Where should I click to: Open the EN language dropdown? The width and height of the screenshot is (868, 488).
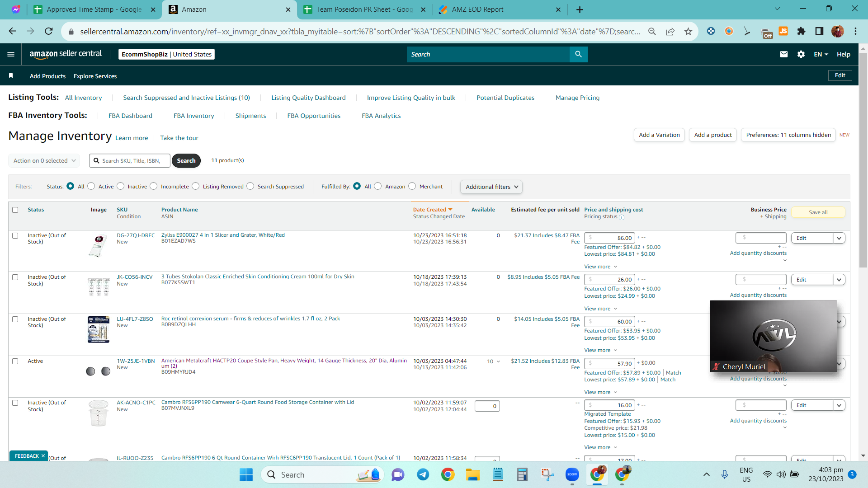821,54
